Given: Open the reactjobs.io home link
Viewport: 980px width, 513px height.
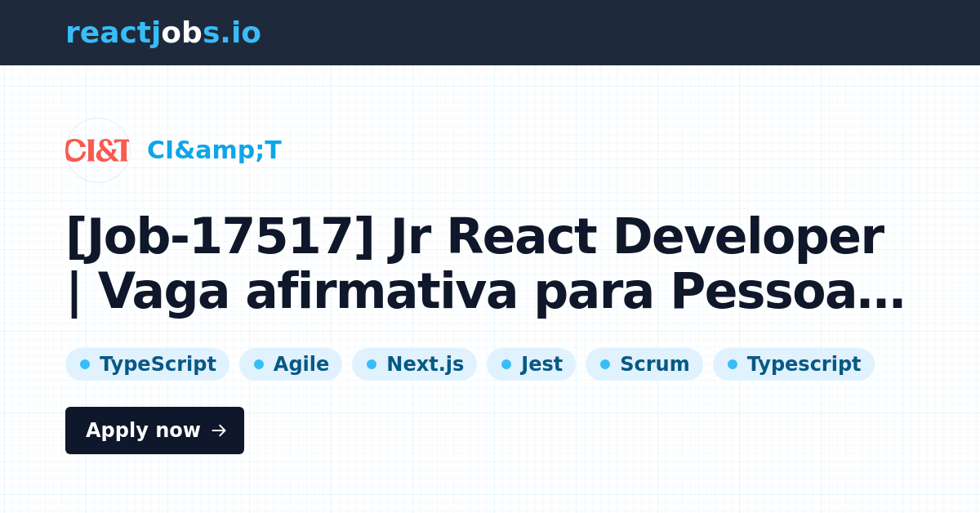Looking at the screenshot, I should click(163, 32).
